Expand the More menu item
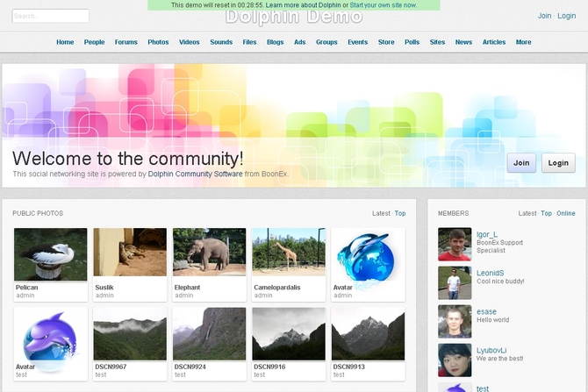This screenshot has height=392, width=588. click(524, 42)
